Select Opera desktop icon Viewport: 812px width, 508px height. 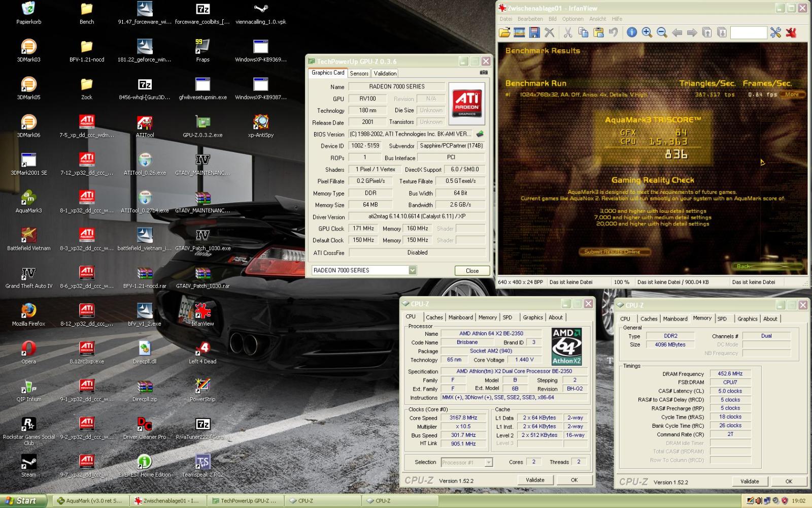coord(28,353)
